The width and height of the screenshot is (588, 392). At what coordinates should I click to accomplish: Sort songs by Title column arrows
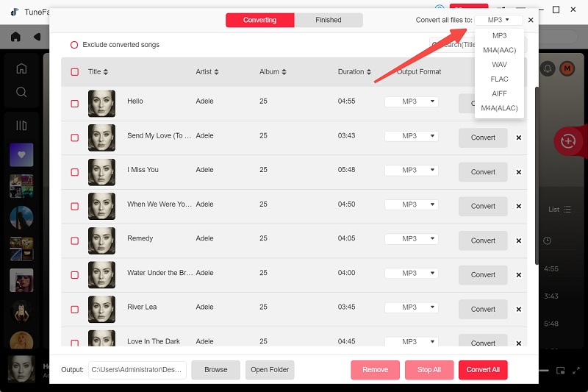(x=106, y=72)
